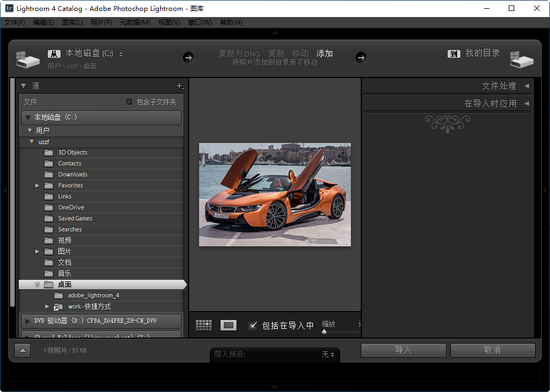Expand the 在导入时应用 panel

point(526,103)
